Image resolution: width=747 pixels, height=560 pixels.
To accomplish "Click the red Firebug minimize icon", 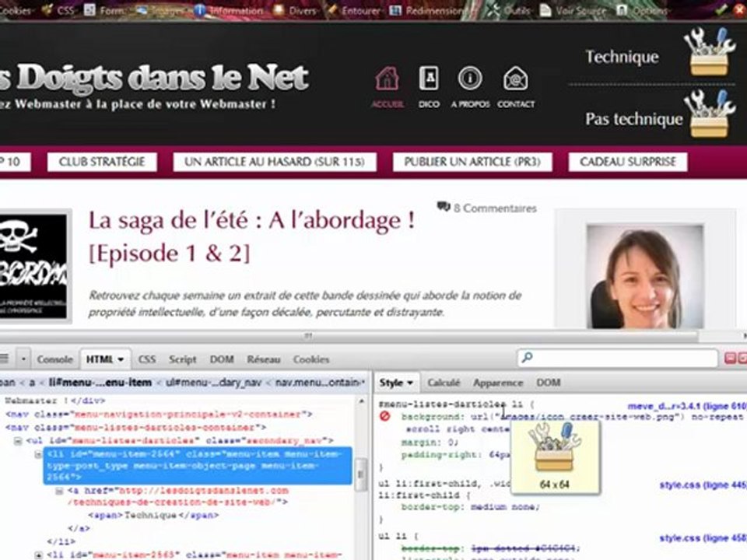I will [730, 358].
